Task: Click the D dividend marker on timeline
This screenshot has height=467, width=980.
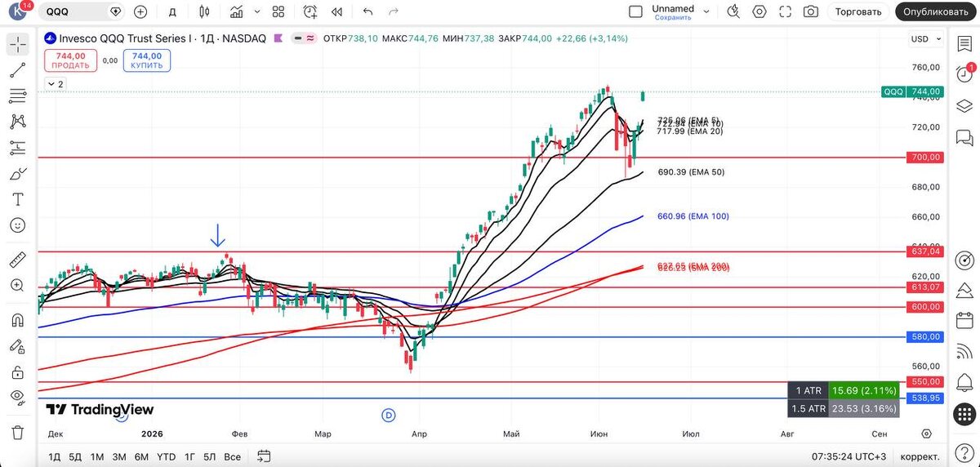Action: click(389, 415)
